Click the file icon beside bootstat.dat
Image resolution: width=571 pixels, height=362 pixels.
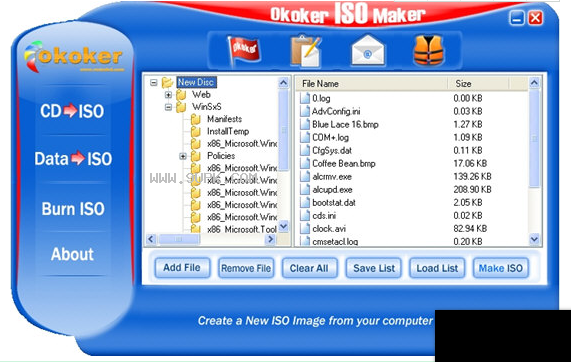point(305,203)
